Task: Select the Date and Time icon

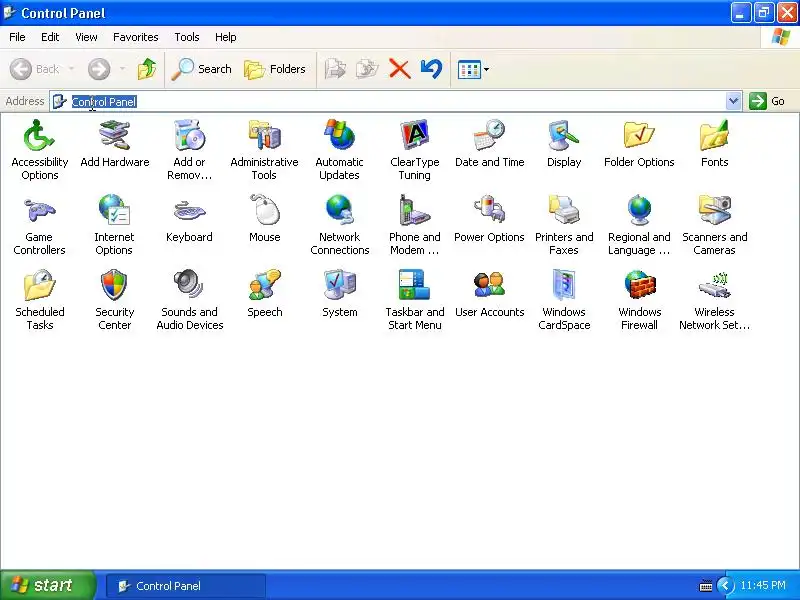Action: coord(489,136)
